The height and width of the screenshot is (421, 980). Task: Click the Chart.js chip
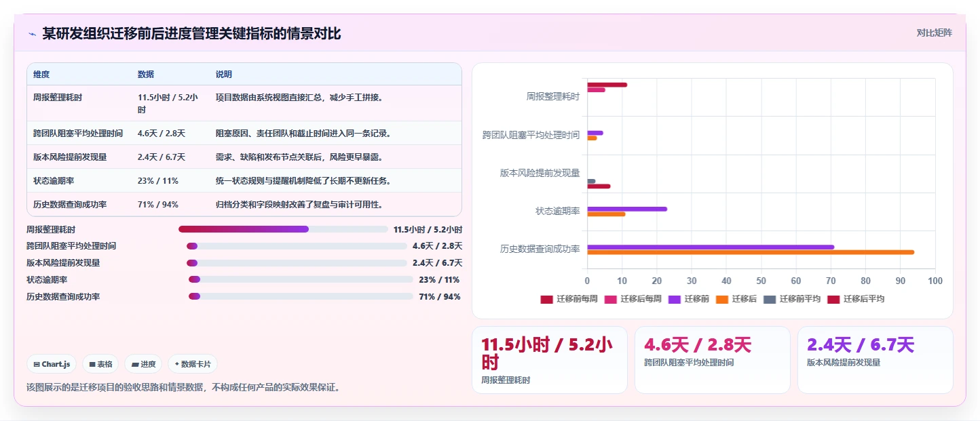pyautogui.click(x=52, y=364)
